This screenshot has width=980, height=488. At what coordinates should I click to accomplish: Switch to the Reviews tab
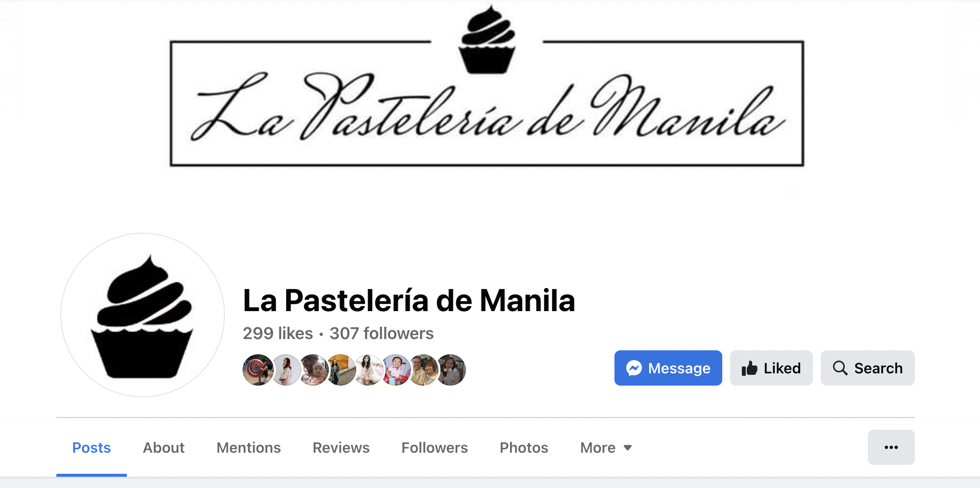pos(341,448)
